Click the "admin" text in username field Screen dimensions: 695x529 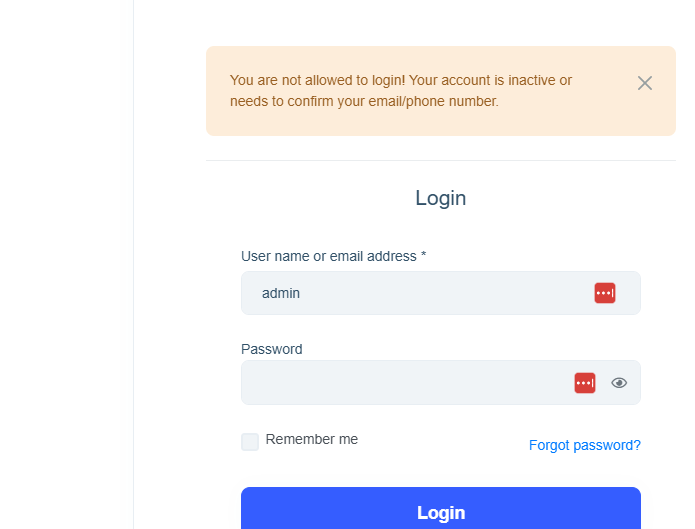tap(281, 293)
